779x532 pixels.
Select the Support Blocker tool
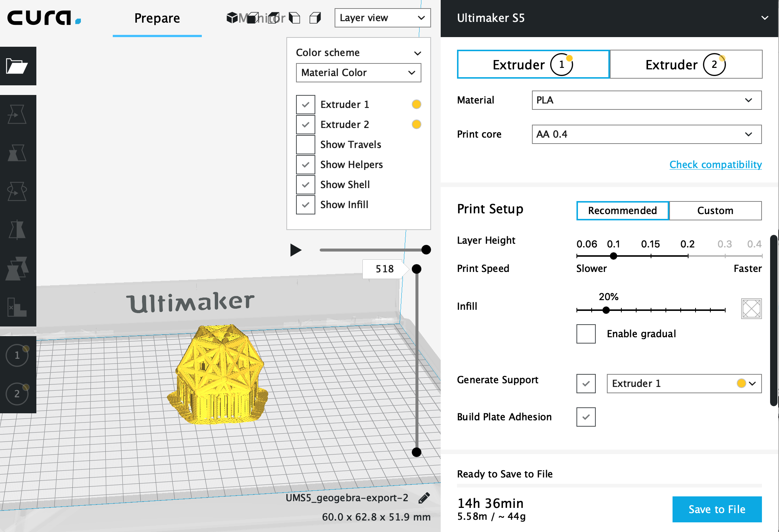coord(17,306)
